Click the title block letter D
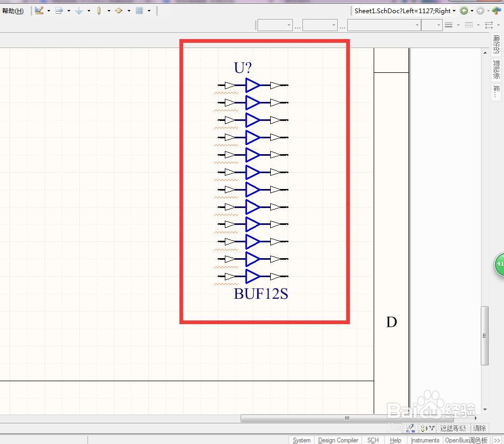 click(x=392, y=322)
